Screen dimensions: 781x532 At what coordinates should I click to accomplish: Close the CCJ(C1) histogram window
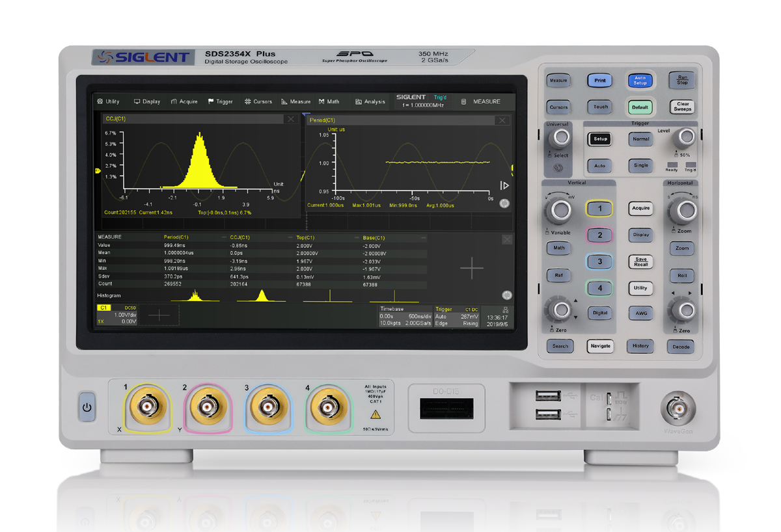tap(290, 120)
